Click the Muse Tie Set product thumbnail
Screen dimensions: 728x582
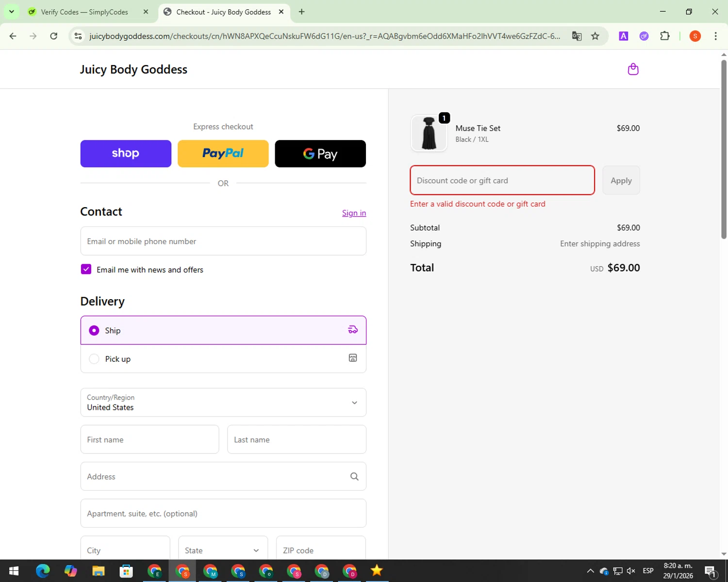click(429, 133)
